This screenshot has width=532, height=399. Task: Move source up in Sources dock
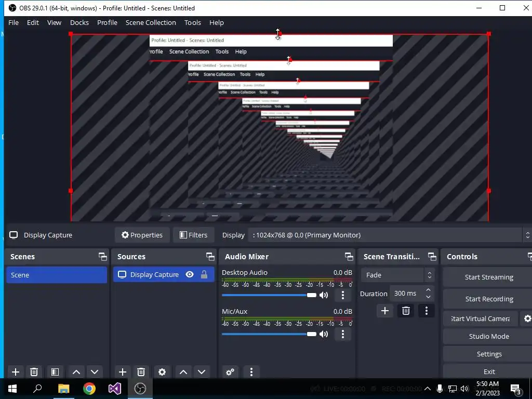pos(183,372)
